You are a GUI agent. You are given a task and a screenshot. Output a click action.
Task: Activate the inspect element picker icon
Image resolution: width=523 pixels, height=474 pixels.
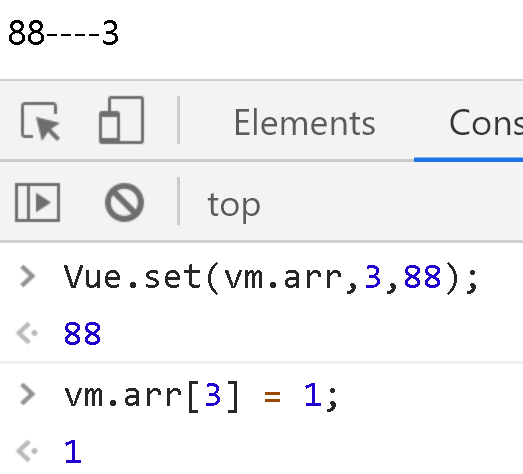(40, 121)
